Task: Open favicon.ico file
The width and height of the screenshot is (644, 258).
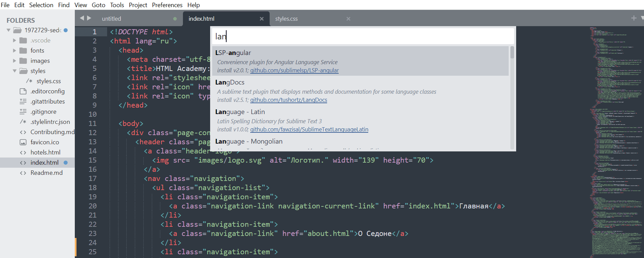Action: click(45, 142)
